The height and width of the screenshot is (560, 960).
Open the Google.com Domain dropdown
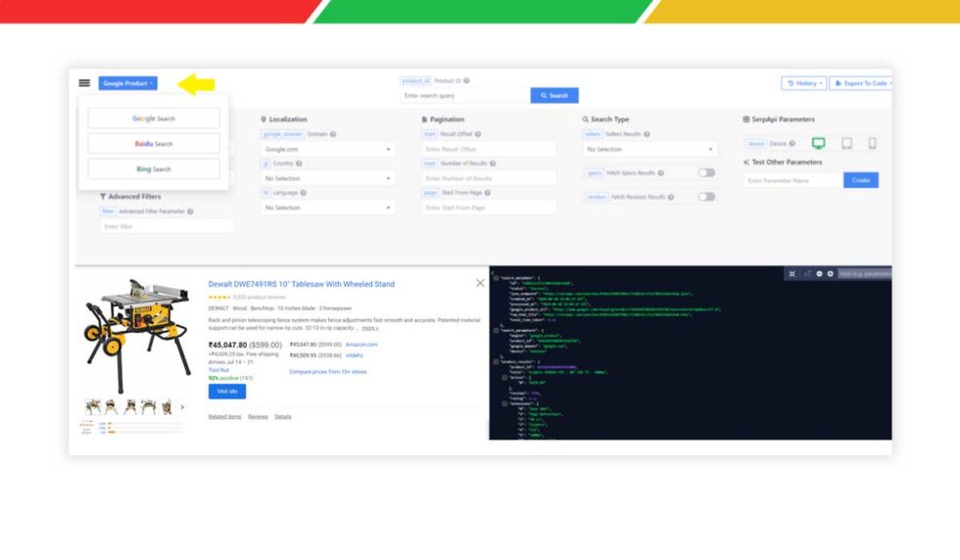tap(328, 150)
